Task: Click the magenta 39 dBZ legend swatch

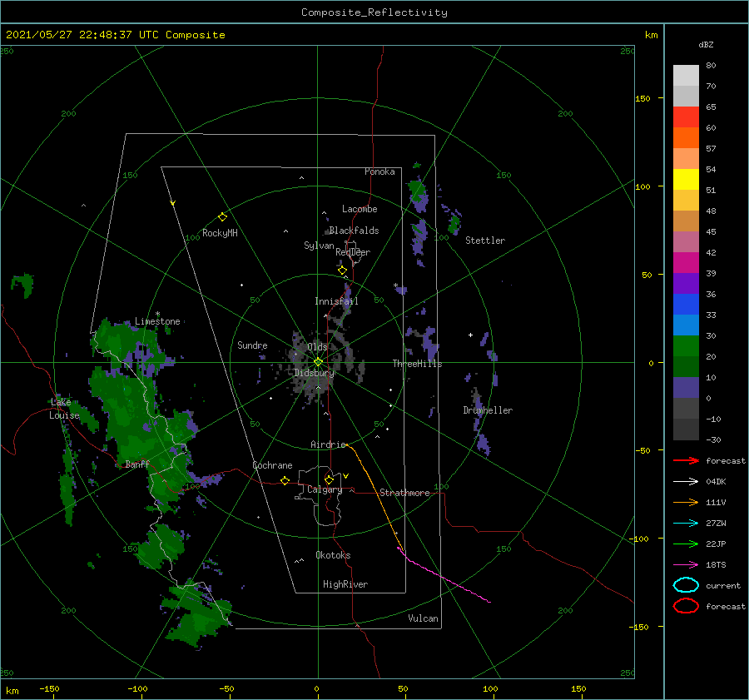Action: (686, 263)
